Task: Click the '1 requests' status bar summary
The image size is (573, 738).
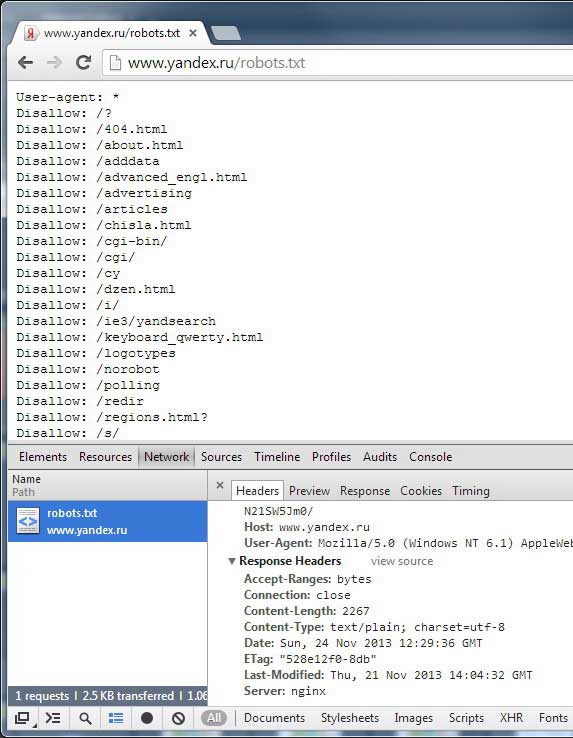Action: (42, 696)
